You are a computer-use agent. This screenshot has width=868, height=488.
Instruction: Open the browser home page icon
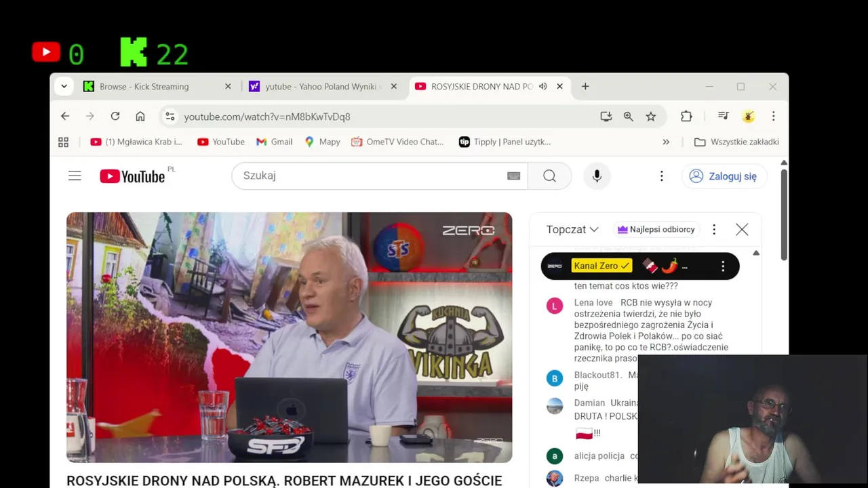tap(140, 117)
